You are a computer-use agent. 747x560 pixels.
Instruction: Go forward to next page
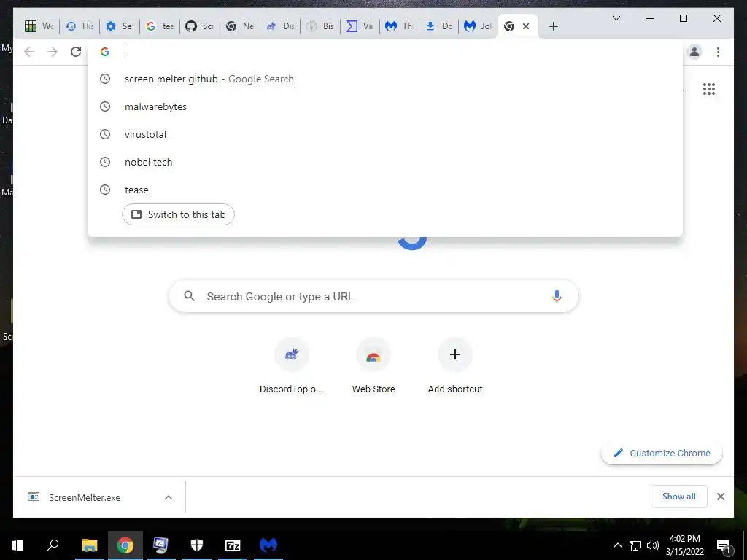(53, 52)
